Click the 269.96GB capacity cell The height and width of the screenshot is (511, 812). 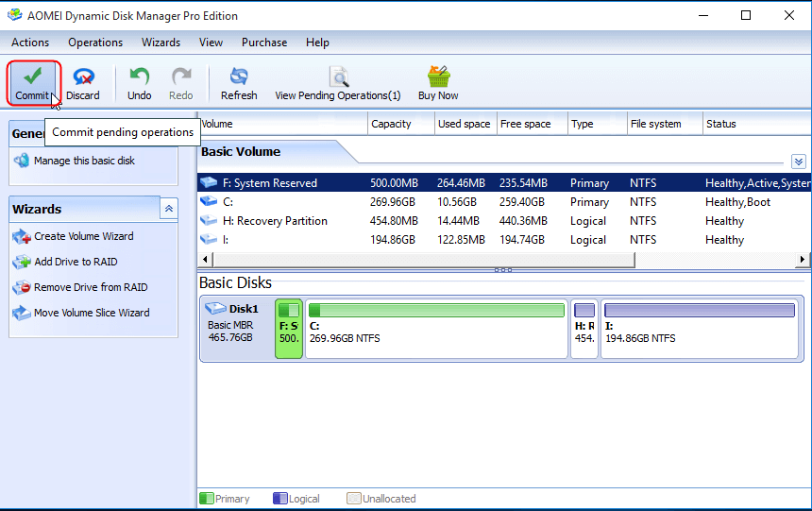[x=393, y=201]
